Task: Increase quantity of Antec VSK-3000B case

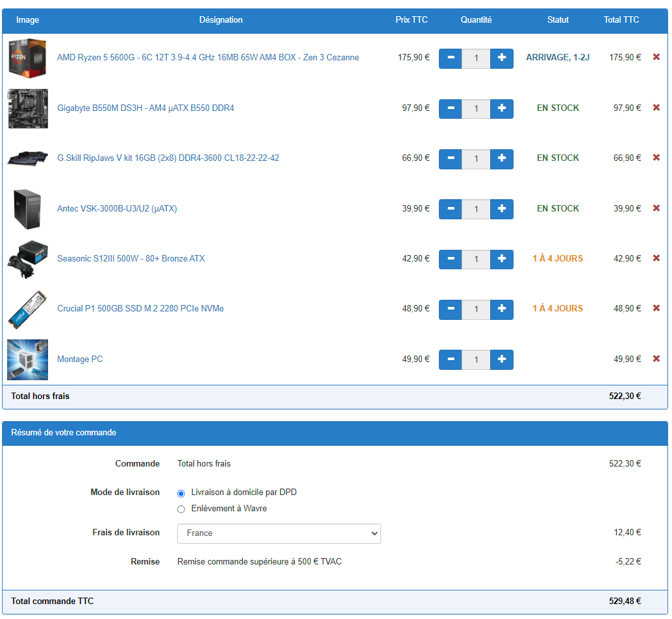Action: tap(501, 209)
